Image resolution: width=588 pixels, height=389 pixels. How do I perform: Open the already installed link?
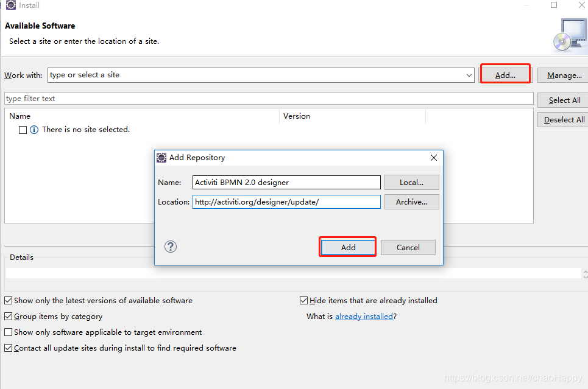pos(364,317)
